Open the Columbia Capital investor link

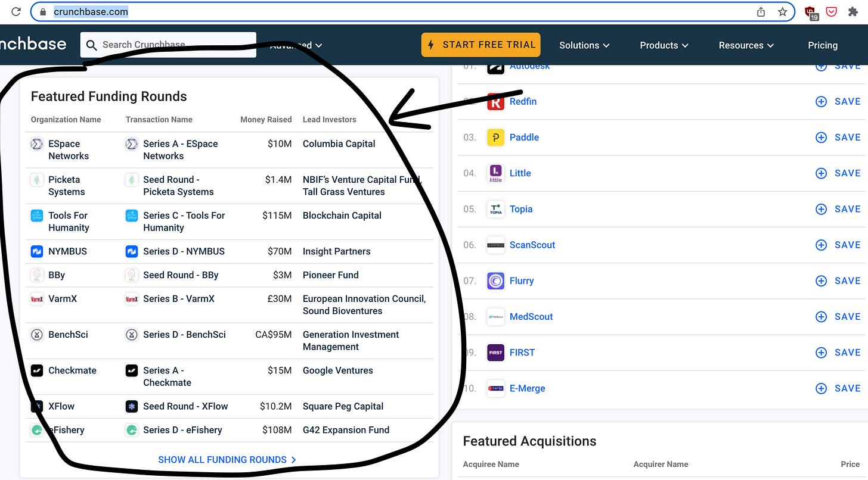[x=339, y=144]
